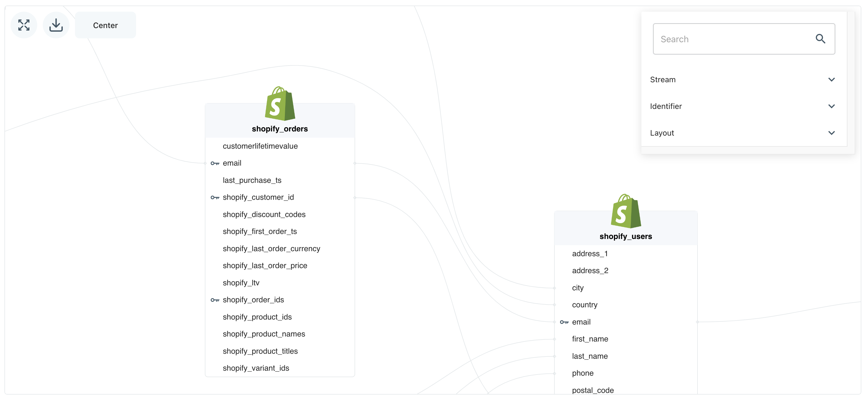Click the country field in shopify_users
This screenshot has width=868, height=399.
pos(584,305)
